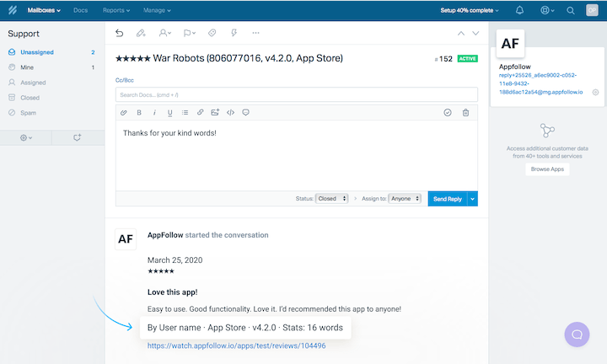Open the assign person dropdown icon
607x364 pixels.
tap(165, 33)
